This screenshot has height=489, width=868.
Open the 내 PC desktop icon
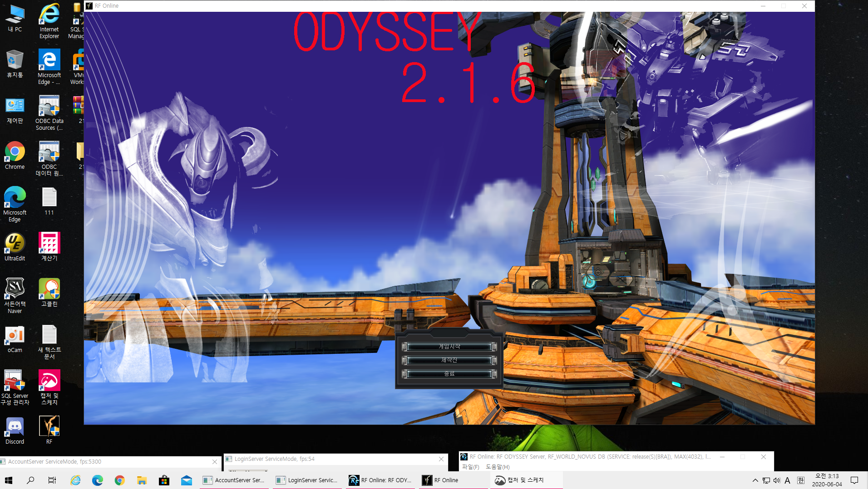tap(15, 18)
